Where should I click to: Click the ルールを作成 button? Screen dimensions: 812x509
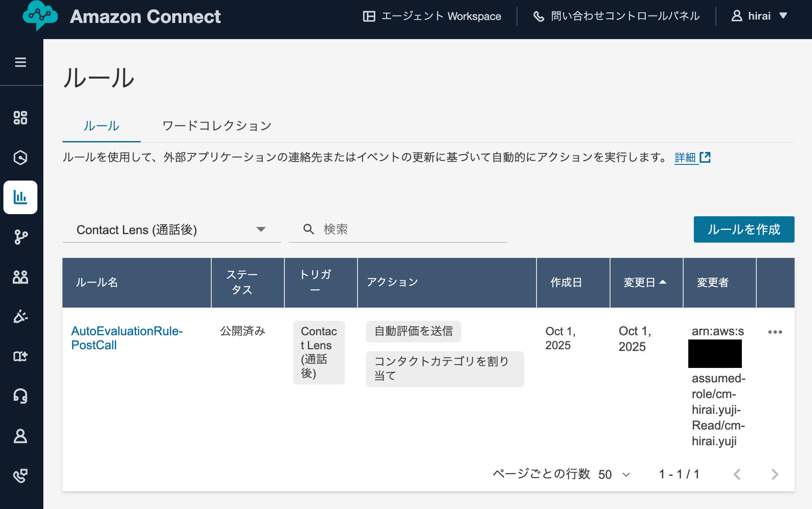pyautogui.click(x=744, y=229)
